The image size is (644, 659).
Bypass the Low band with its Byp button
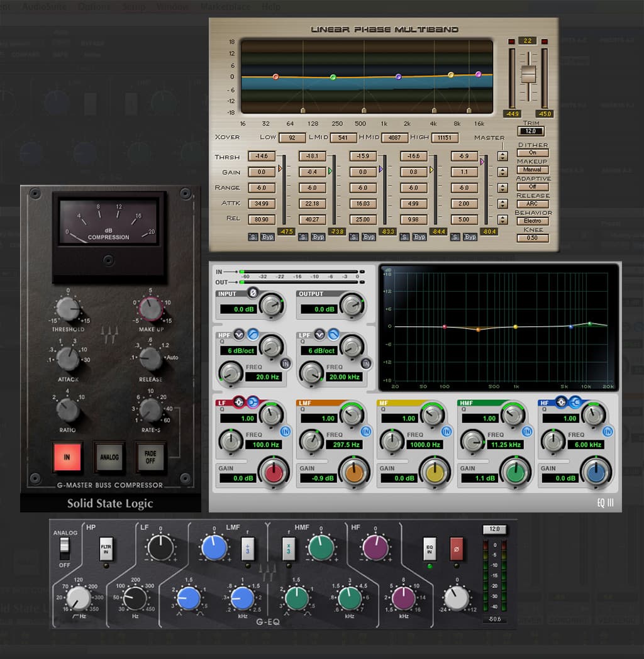coord(268,237)
